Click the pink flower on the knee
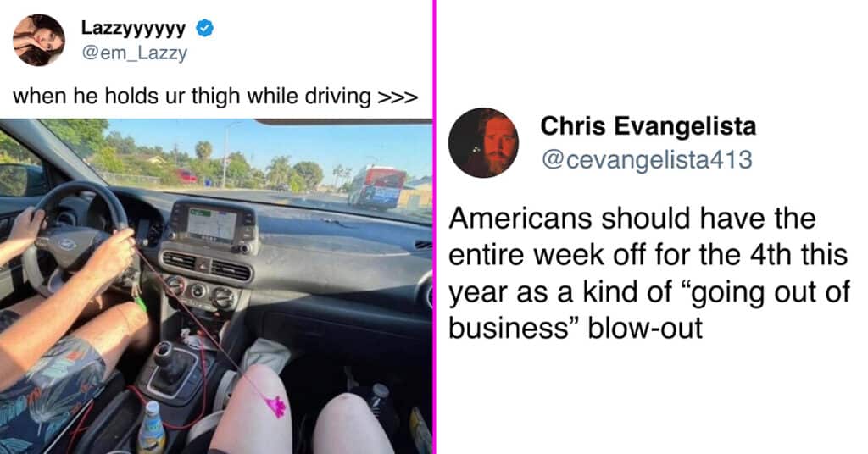 click(276, 407)
